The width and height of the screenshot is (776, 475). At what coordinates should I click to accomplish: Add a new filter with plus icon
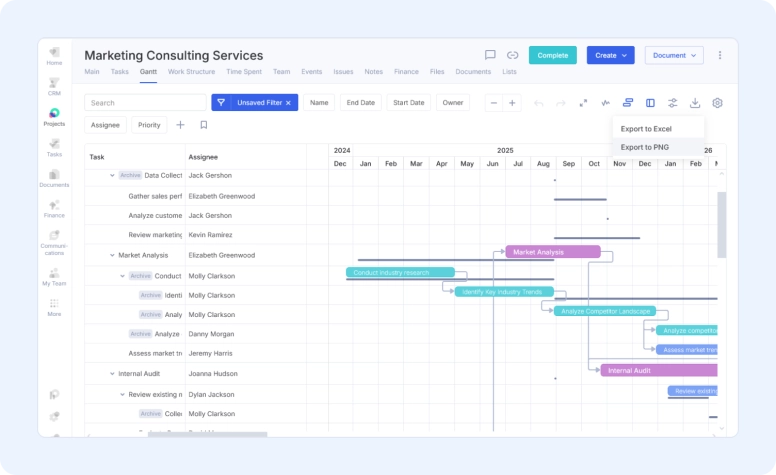coord(180,125)
